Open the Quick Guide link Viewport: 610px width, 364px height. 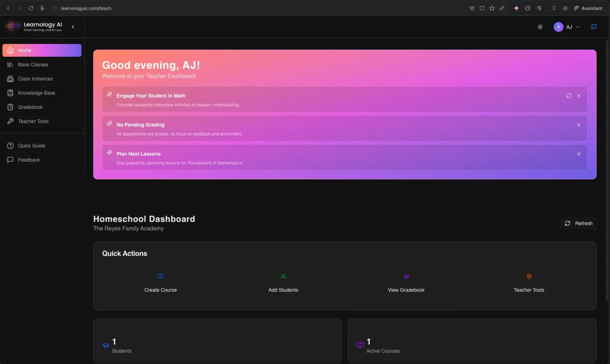42,146
